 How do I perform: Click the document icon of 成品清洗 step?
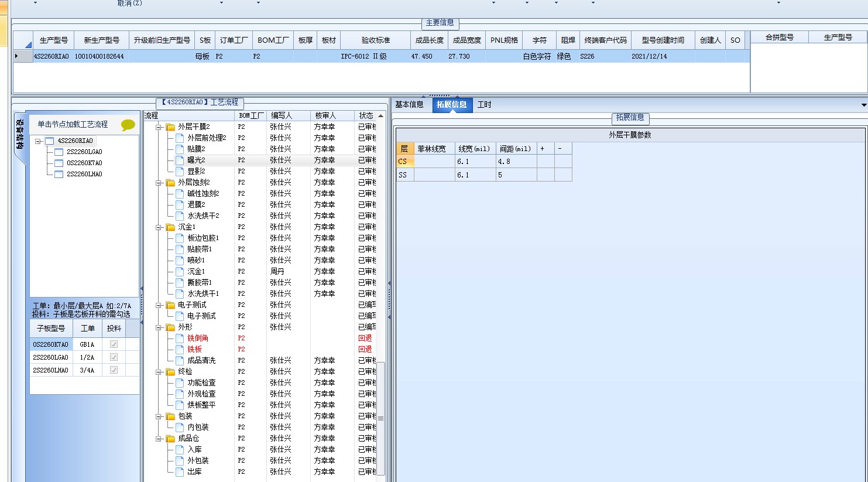(x=180, y=361)
